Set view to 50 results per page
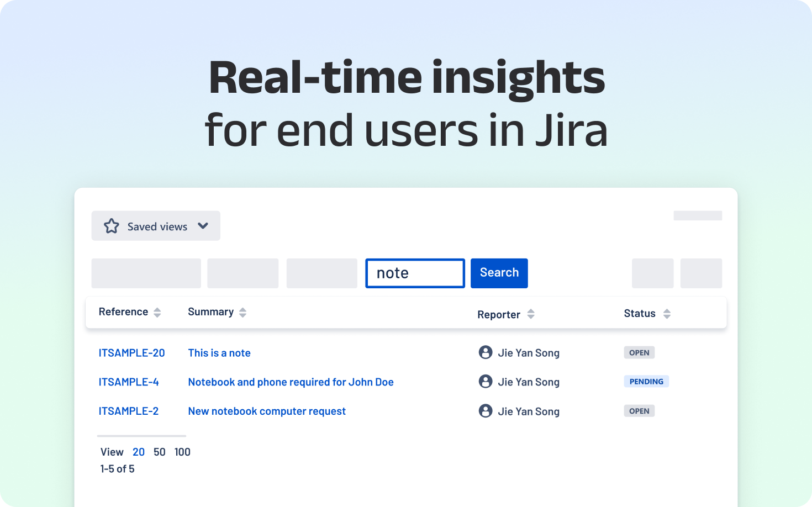The image size is (812, 507). [160, 452]
